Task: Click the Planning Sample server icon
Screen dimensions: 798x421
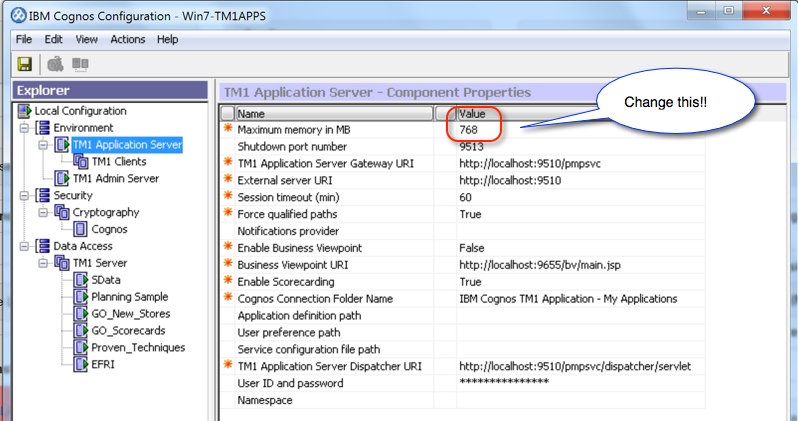Action: point(81,296)
